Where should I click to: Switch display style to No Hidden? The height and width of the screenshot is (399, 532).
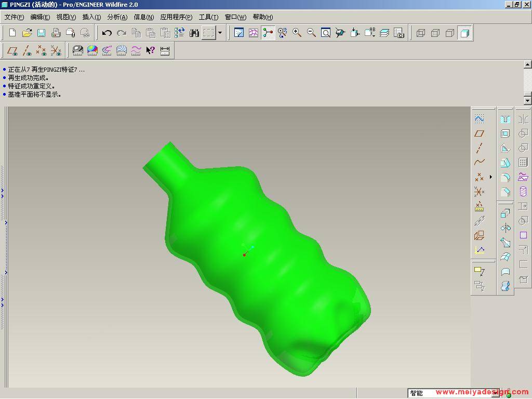click(x=450, y=33)
